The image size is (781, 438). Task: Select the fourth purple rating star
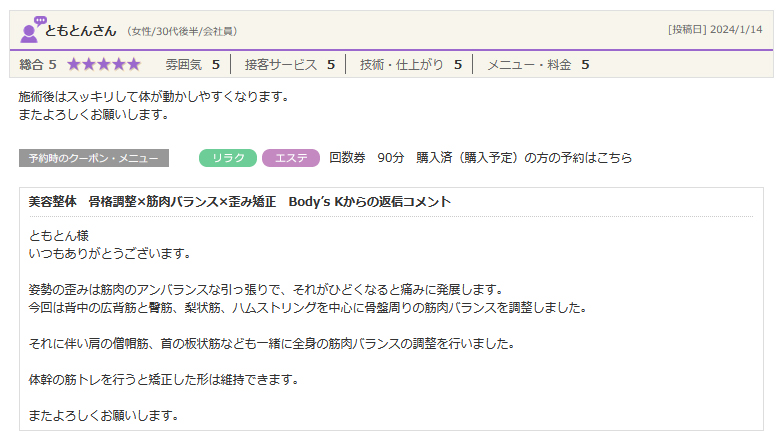click(x=119, y=65)
